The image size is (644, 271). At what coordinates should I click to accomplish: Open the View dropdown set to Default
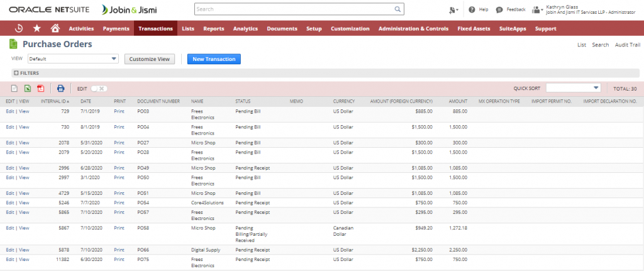tap(72, 58)
